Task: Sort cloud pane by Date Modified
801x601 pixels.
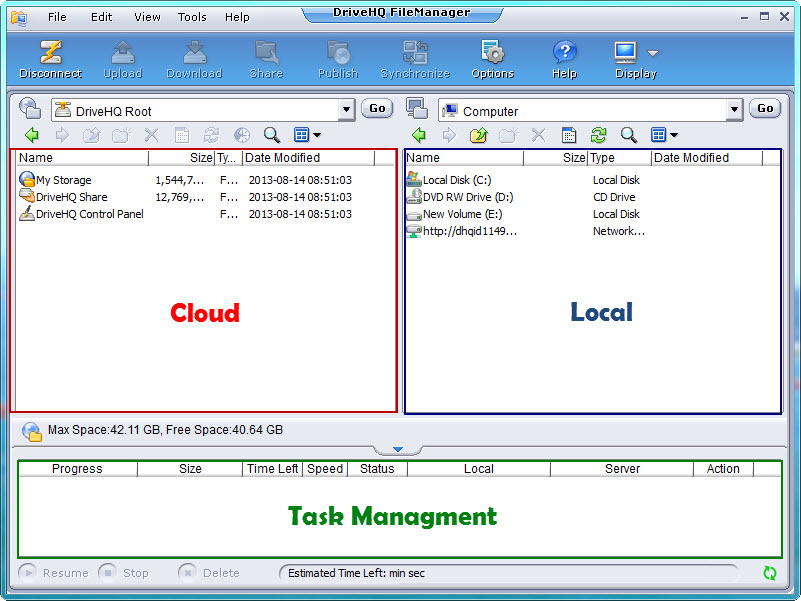Action: [309, 158]
